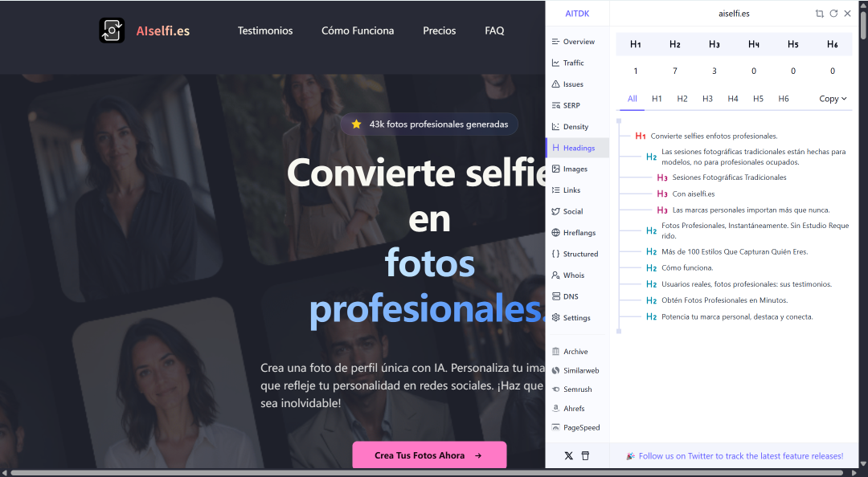
Task: Click the AIselfi.es brand text
Action: (162, 31)
